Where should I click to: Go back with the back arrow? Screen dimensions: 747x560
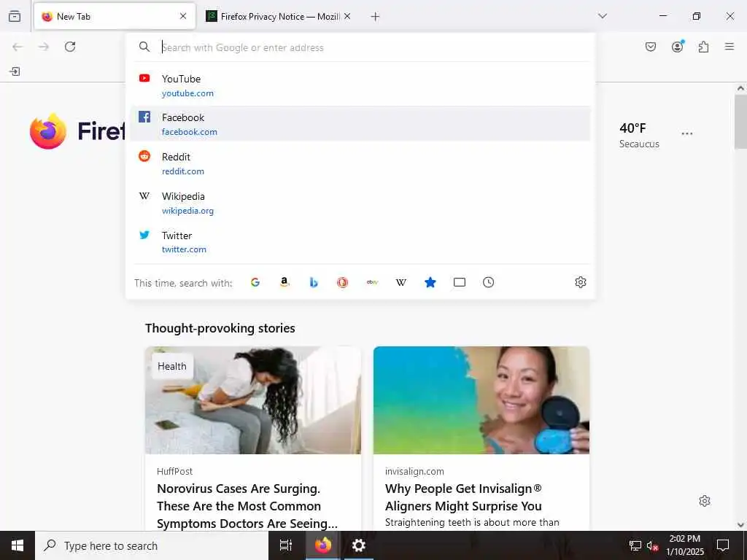(18, 47)
